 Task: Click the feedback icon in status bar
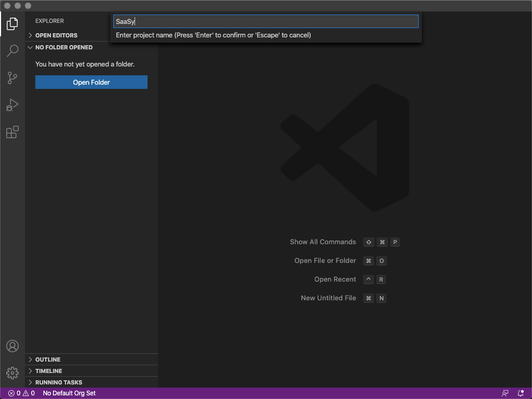coord(505,393)
